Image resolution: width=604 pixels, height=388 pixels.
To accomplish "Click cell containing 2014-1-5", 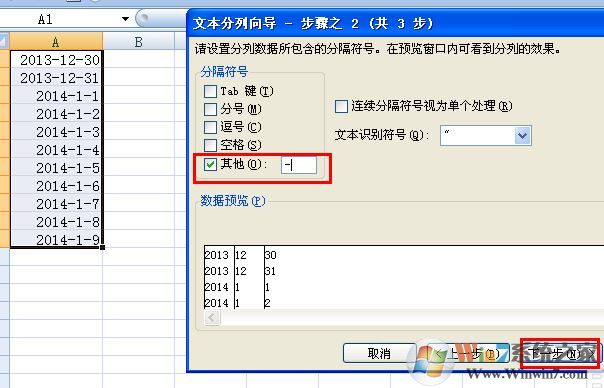I will pyautogui.click(x=57, y=168).
